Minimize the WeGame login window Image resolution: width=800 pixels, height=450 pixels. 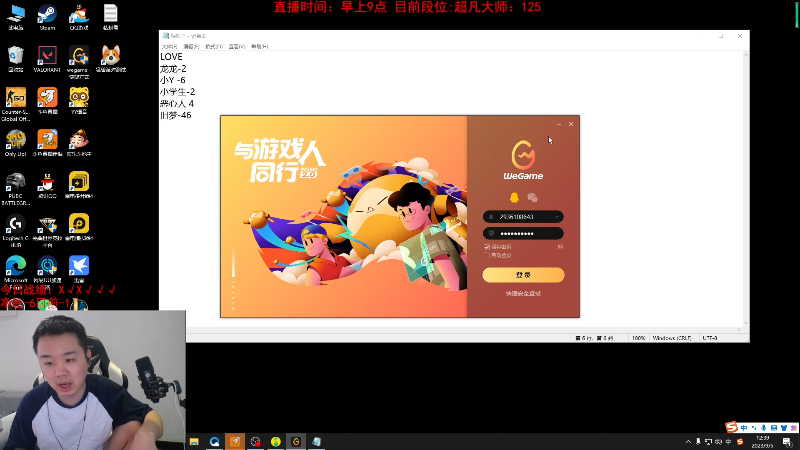(559, 124)
